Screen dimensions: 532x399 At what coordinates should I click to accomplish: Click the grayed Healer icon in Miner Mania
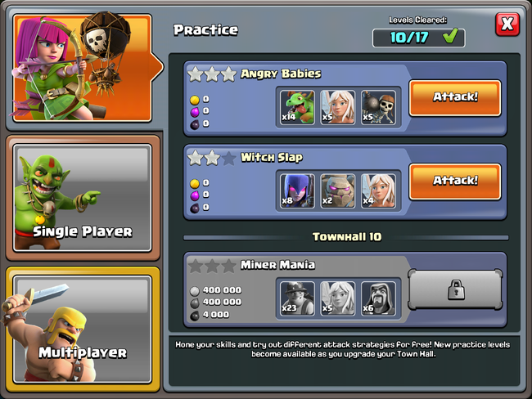coord(337,298)
